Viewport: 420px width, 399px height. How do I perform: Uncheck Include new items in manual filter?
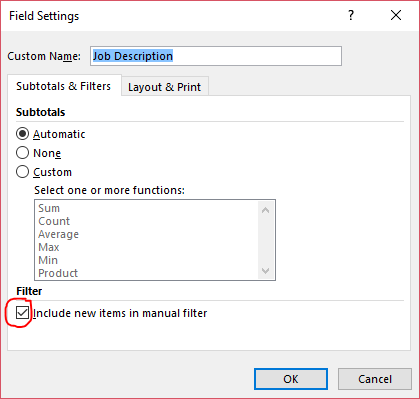[22, 313]
